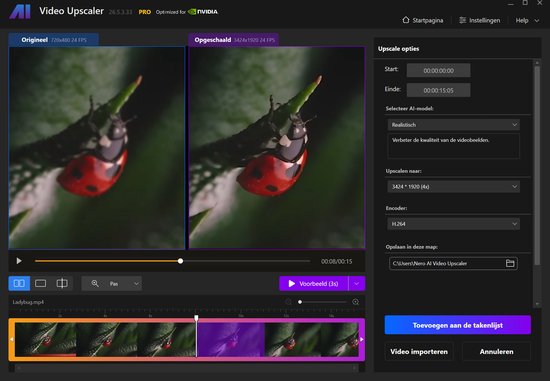This screenshot has height=381, width=550.
Task: Minimize the Video Upscaler window
Action: point(511,3)
